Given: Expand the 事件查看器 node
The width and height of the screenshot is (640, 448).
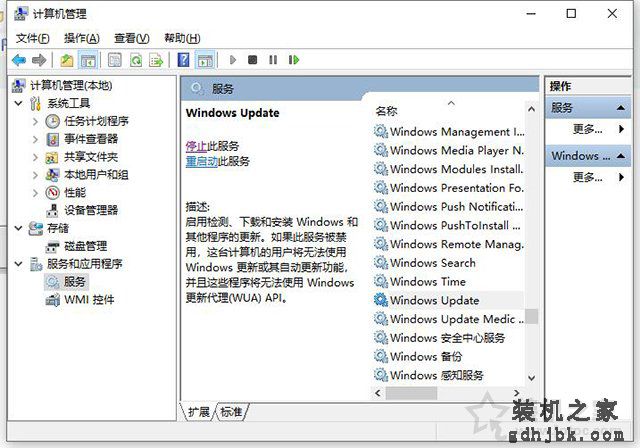Looking at the screenshot, I should point(36,139).
